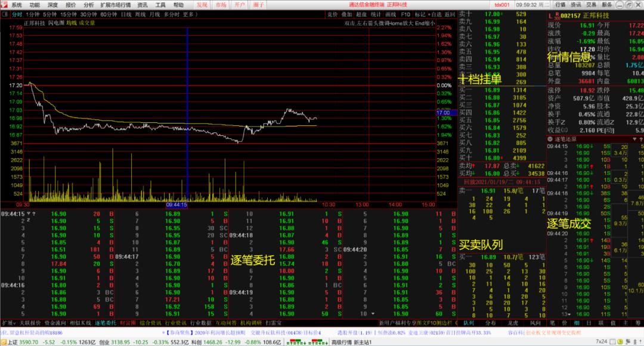Switch to the 30分钟 period
644x346 pixels.
point(88,14)
